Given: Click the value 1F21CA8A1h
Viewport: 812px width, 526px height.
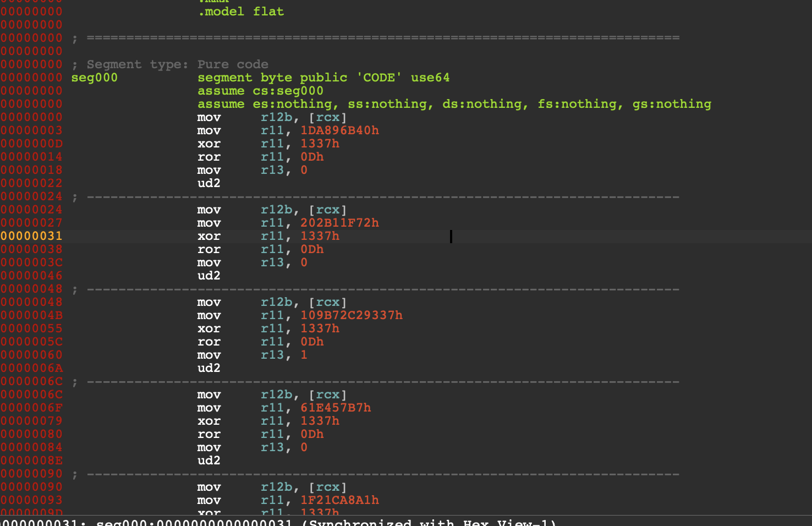Looking at the screenshot, I should point(339,500).
